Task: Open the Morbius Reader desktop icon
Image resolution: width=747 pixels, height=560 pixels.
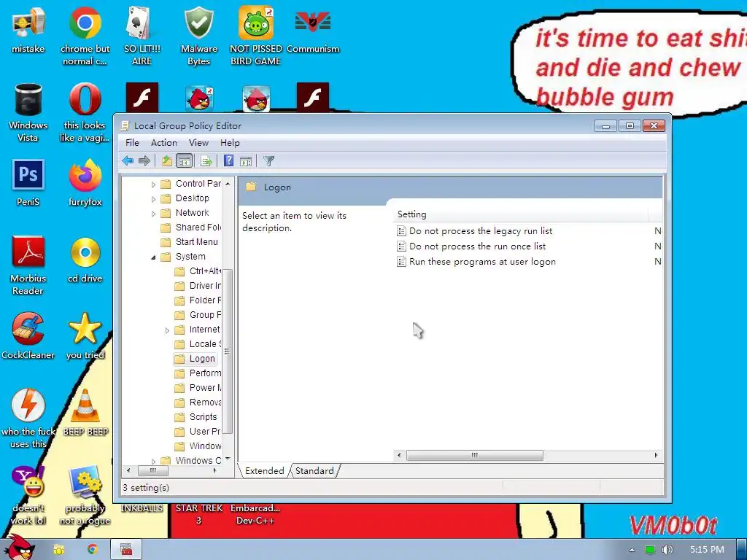Action: pyautogui.click(x=28, y=265)
